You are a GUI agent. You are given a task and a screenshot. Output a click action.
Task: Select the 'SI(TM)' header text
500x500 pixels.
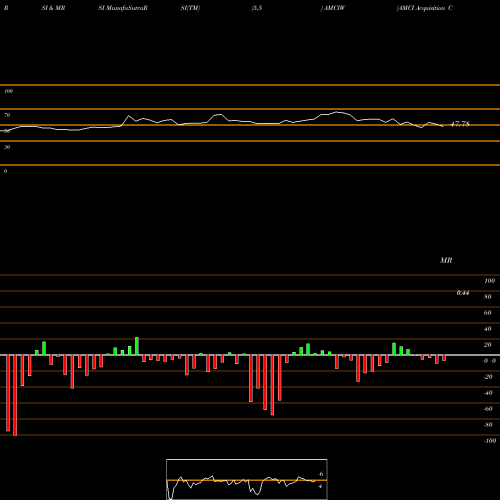(x=190, y=8)
